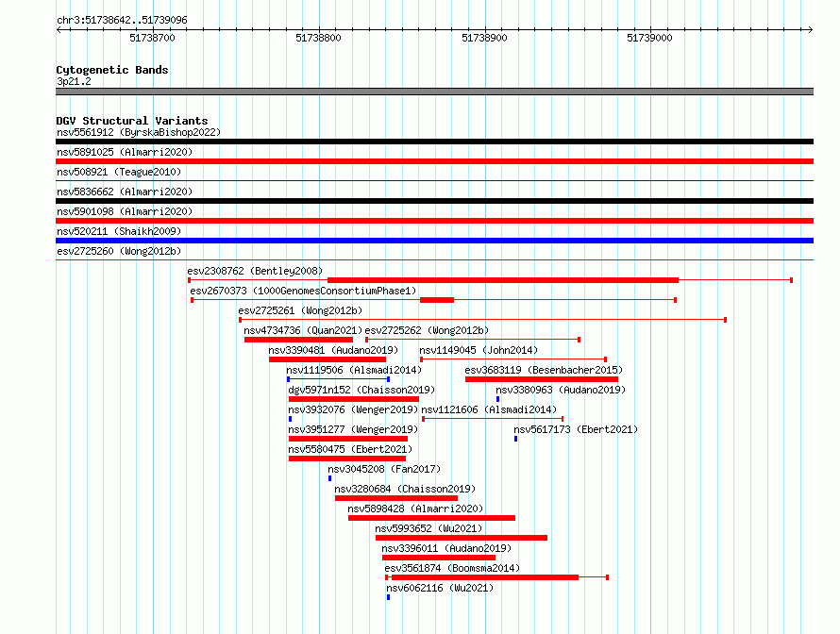Click the red bar under nsv5993652

click(x=462, y=538)
